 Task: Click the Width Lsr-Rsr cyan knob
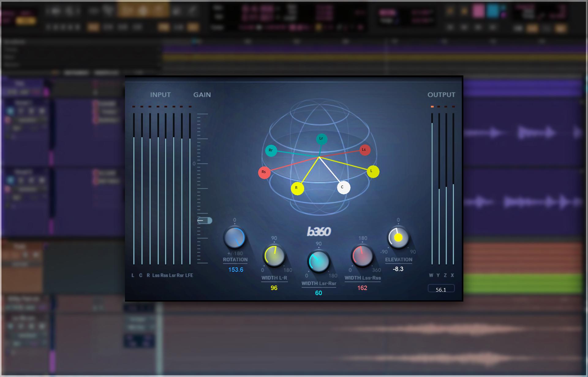[x=318, y=261]
